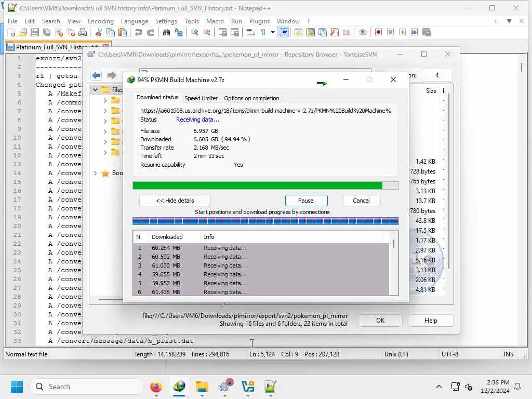
Task: Select connection row 3 with 61.030 MB
Action: click(261, 265)
